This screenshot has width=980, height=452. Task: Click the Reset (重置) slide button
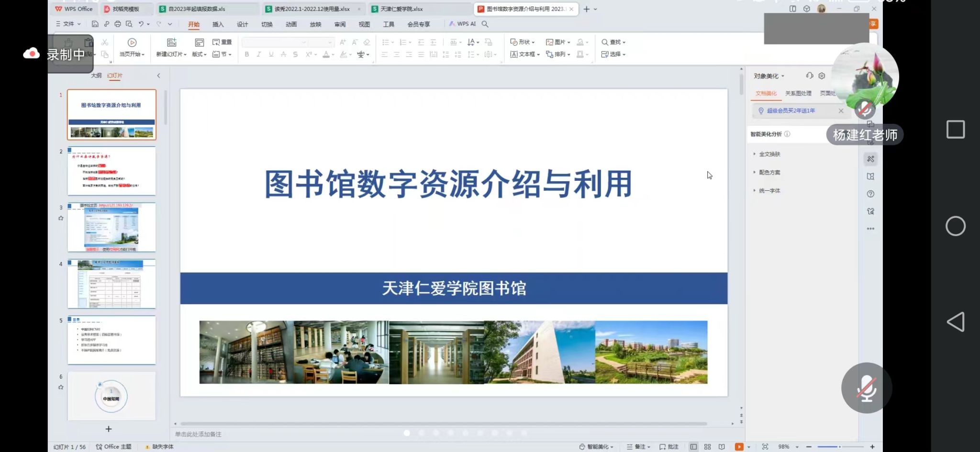(222, 42)
